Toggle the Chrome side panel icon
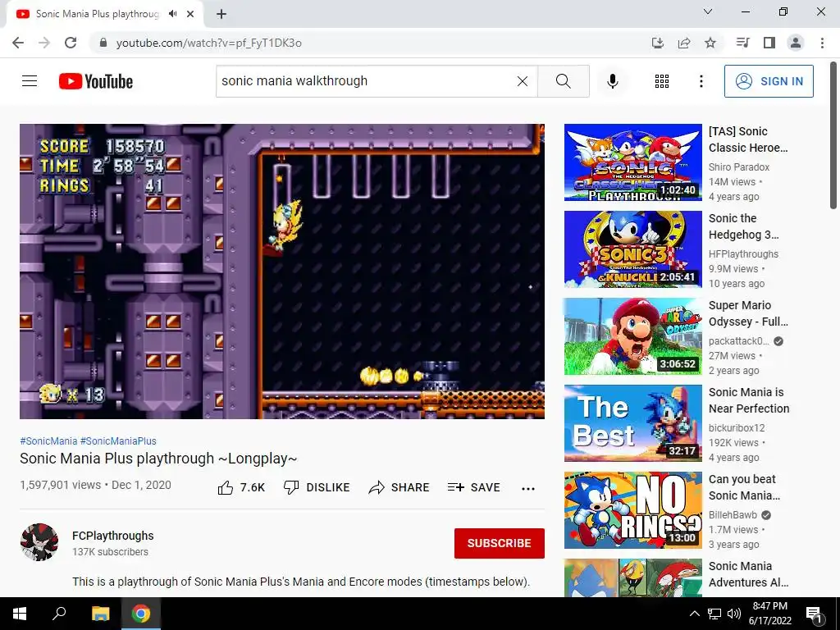Viewport: 840px width, 630px height. [769, 43]
